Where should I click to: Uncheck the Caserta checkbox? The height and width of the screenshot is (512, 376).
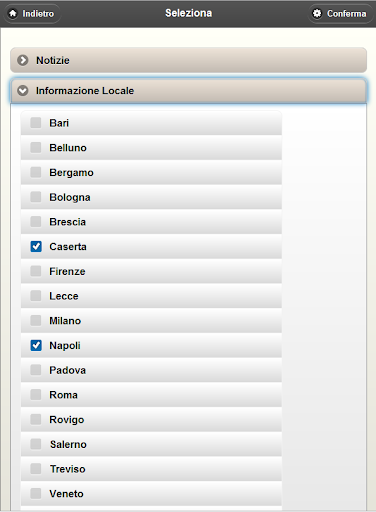pyautogui.click(x=36, y=247)
